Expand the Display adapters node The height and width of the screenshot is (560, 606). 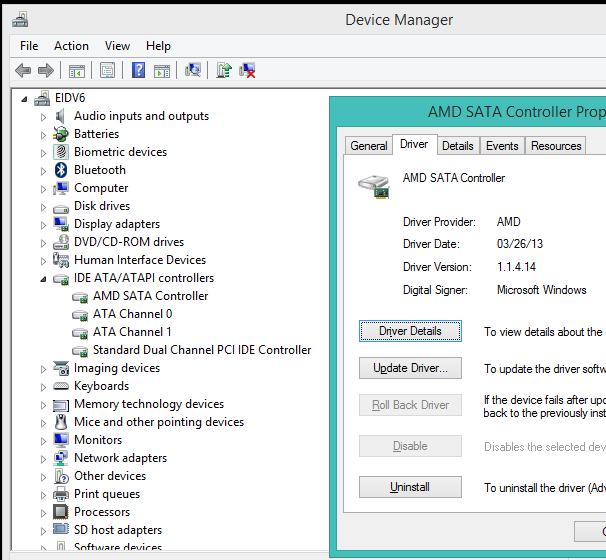(43, 225)
